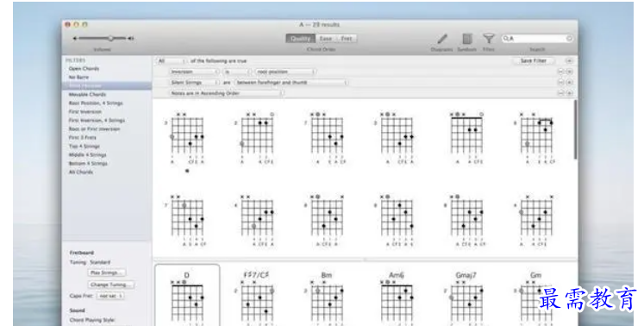Image resolution: width=644 pixels, height=326 pixels.
Task: Click the Save Filter button
Action: [533, 61]
